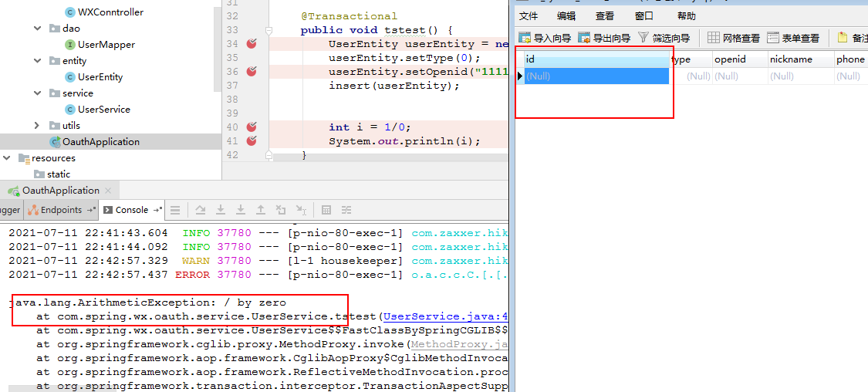The width and height of the screenshot is (868, 392).
Task: Click the Evaluate Expression calculator icon
Action: coord(326,210)
